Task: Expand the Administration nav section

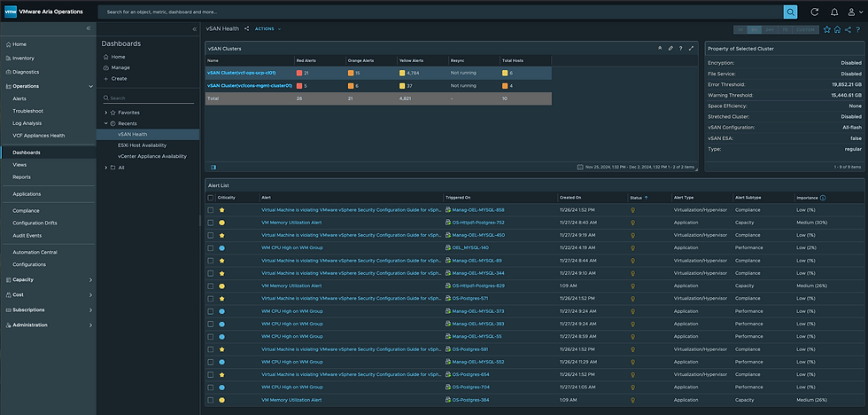Action: [90, 325]
